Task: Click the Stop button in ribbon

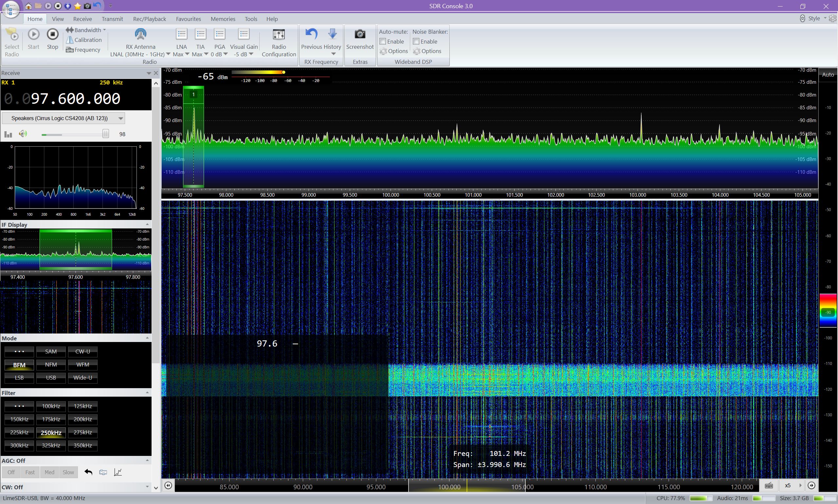Action: click(x=52, y=34)
